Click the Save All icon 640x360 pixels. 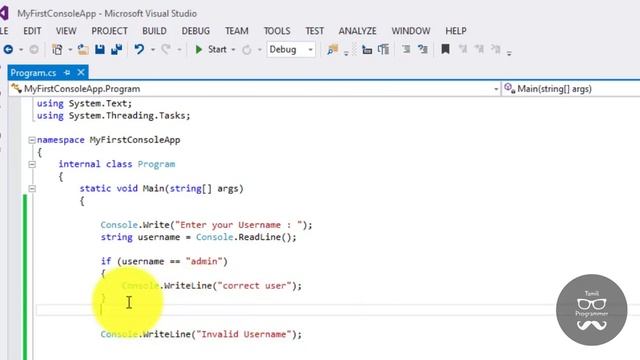(117, 49)
